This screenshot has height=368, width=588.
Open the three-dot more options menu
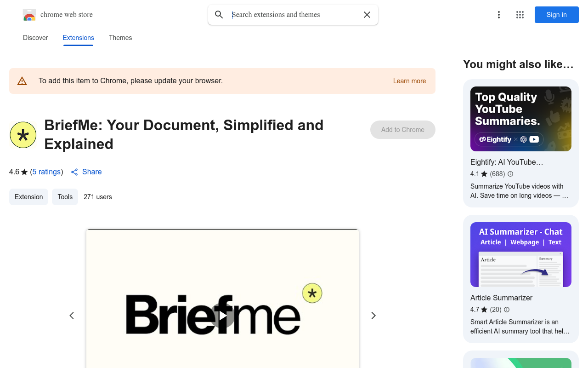499,15
